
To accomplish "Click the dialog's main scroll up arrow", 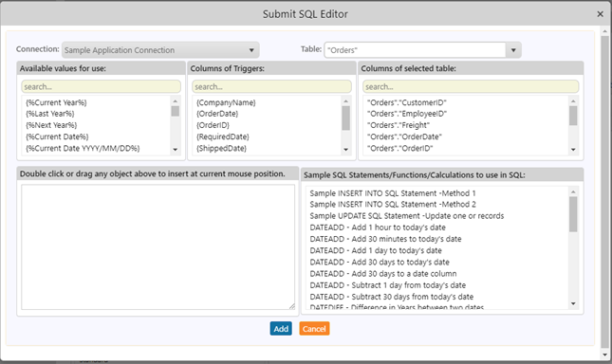I will 605,30.
